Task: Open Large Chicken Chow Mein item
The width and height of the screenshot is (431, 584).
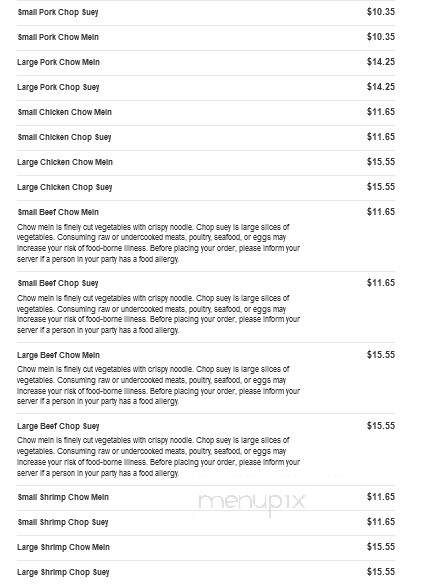Action: click(65, 162)
